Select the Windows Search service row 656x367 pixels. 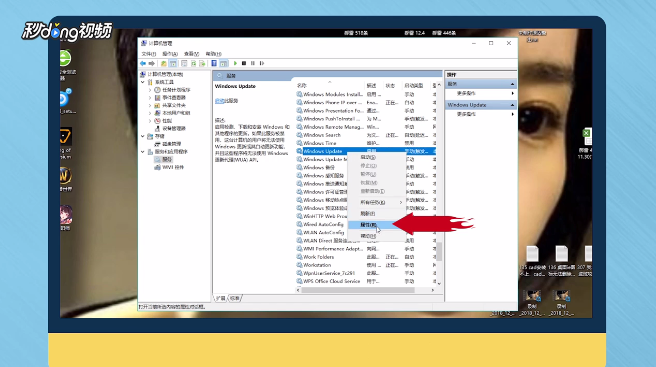(366, 135)
